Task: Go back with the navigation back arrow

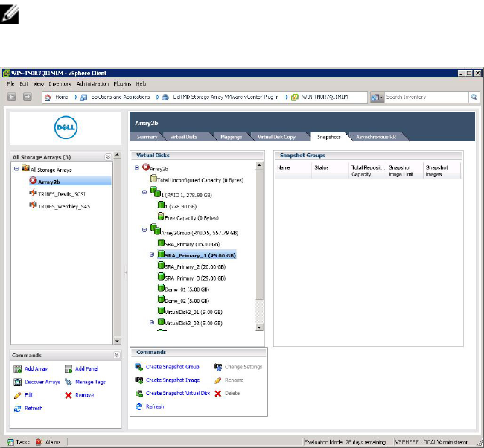Action: click(x=13, y=97)
